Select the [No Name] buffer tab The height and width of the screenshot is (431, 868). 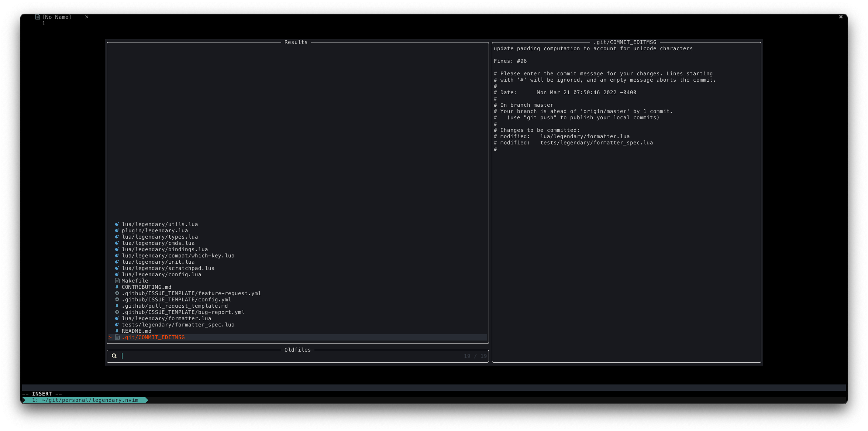57,17
